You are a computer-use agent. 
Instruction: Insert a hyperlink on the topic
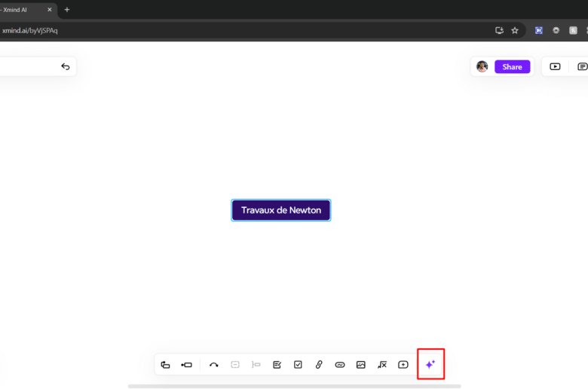coord(340,365)
